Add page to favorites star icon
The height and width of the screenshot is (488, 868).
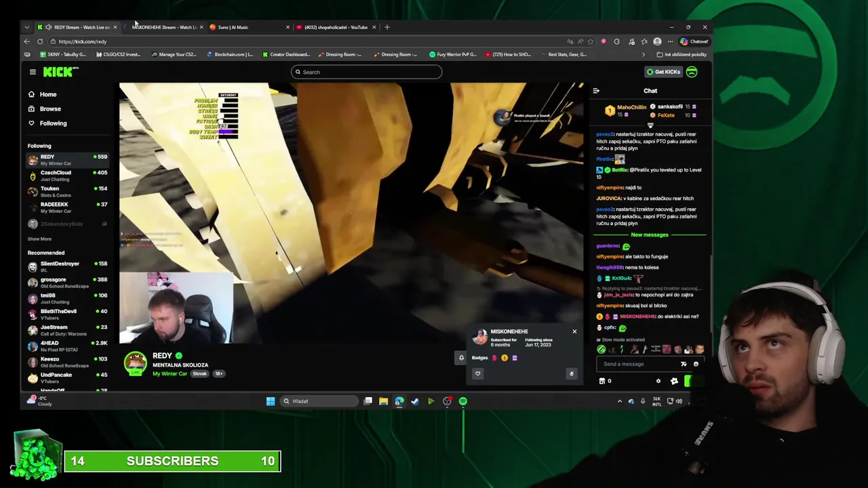coord(590,41)
